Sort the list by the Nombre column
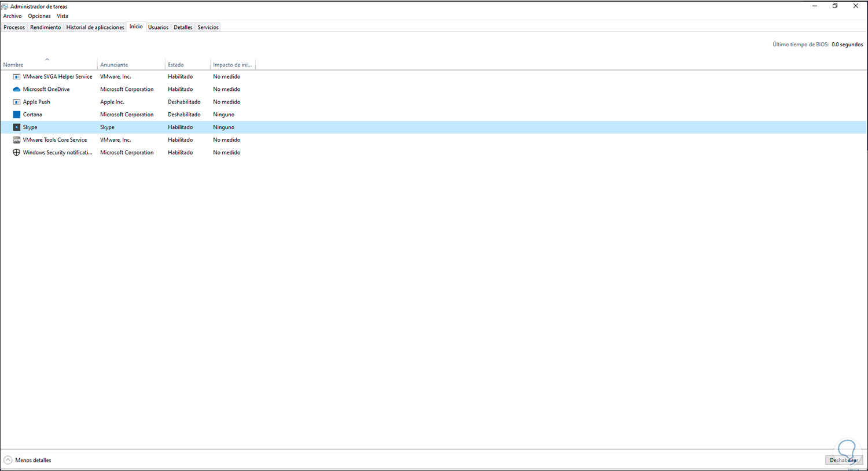The height and width of the screenshot is (471, 868). click(x=49, y=64)
